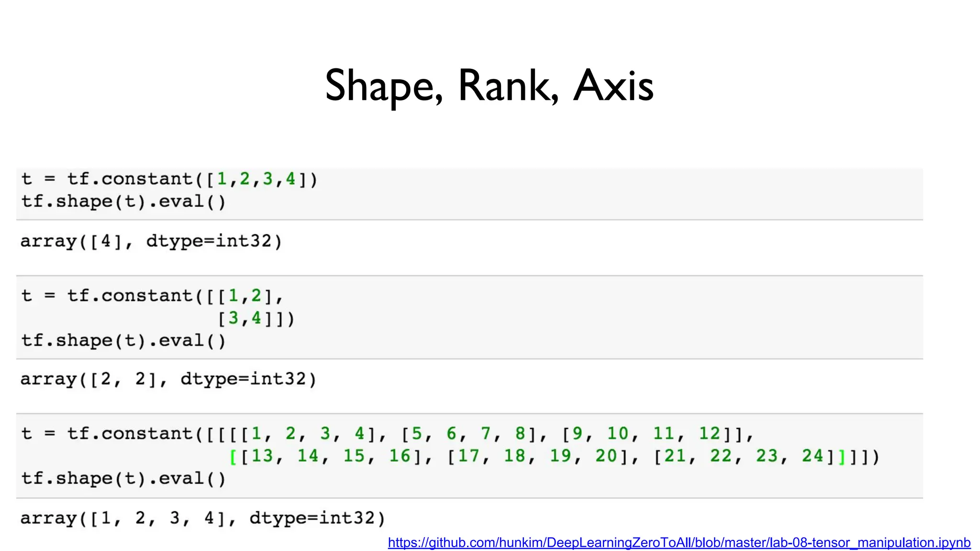Viewport: 980px width, 551px height.
Task: Select the output array([1, 2, 3, 4], dtype=int32)
Action: (x=202, y=518)
